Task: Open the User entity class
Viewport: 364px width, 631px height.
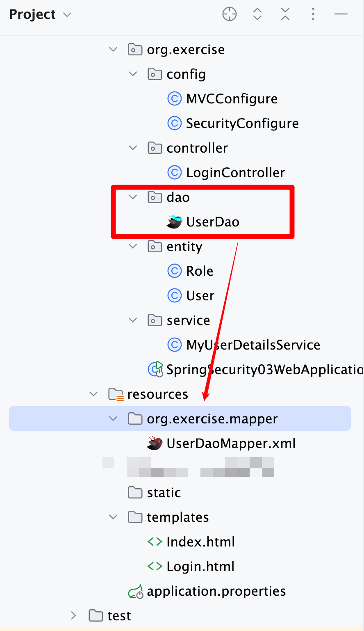Action: point(200,295)
